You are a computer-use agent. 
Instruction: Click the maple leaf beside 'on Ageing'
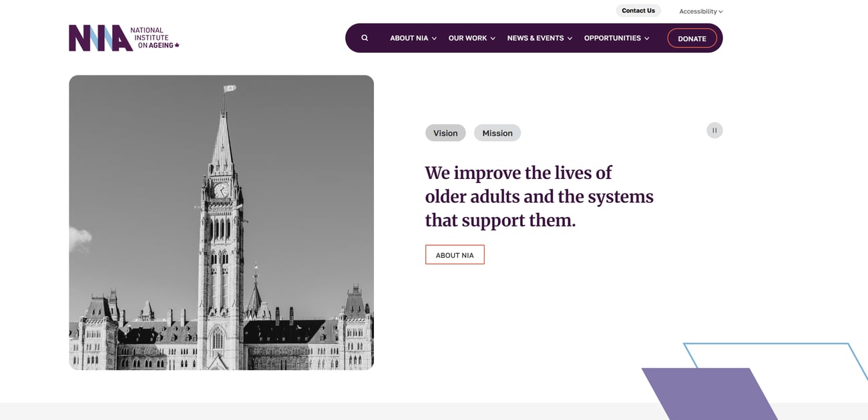coord(177,45)
